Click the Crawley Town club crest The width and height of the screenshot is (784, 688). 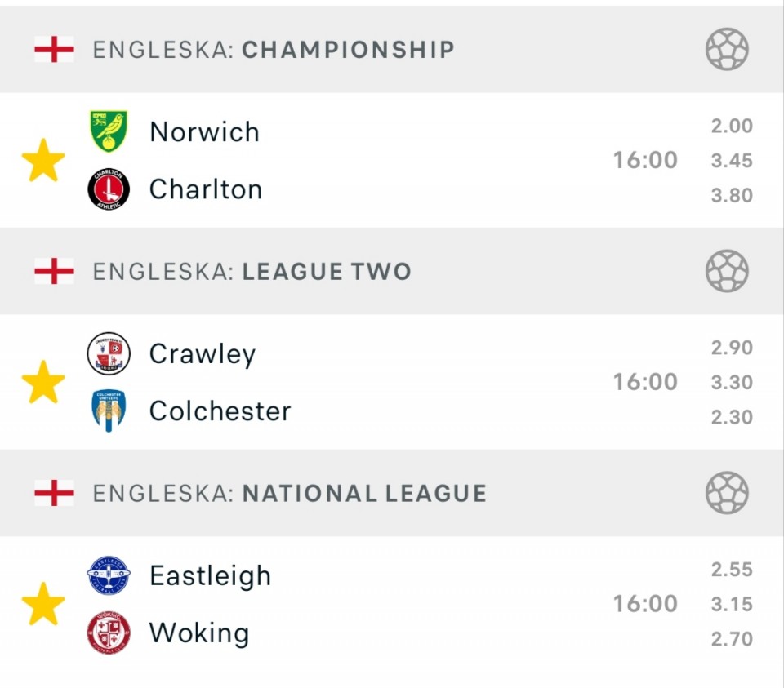109,353
